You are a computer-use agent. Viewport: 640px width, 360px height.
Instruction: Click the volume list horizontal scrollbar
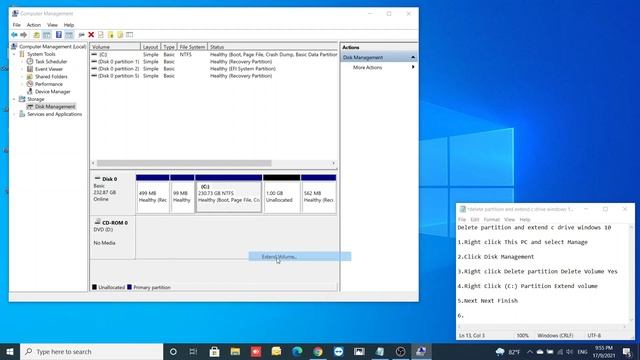tap(184, 163)
